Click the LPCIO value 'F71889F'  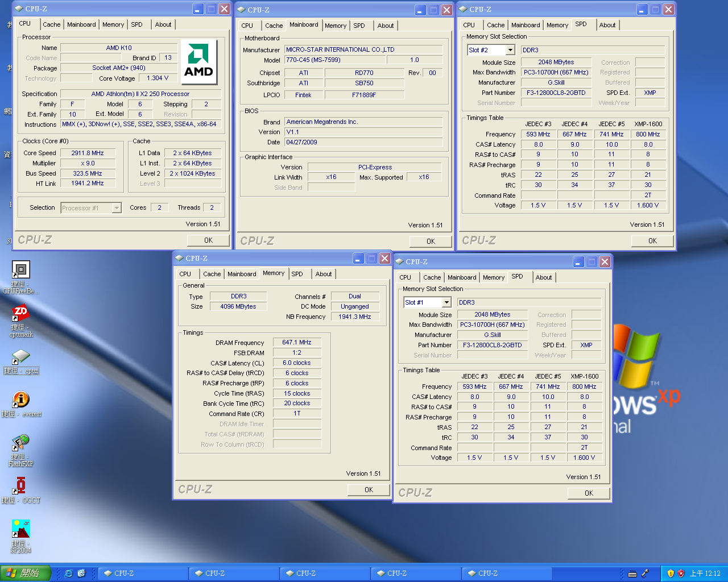(x=364, y=95)
